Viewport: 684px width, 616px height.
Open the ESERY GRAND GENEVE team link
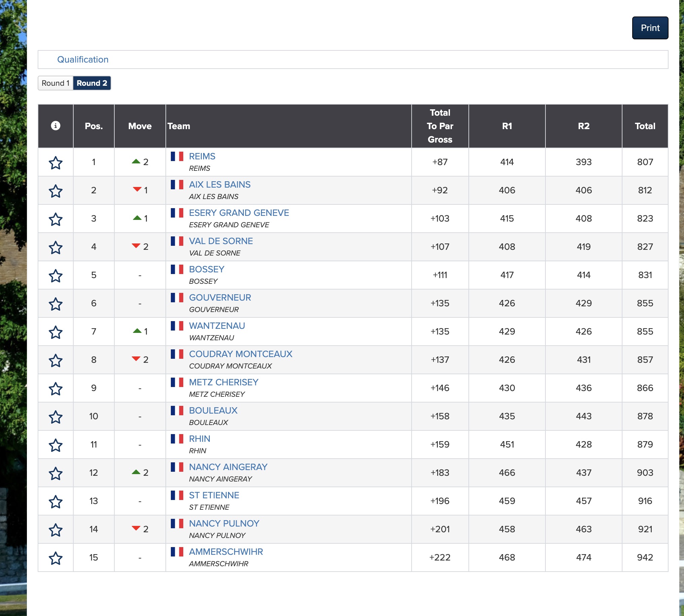(239, 213)
